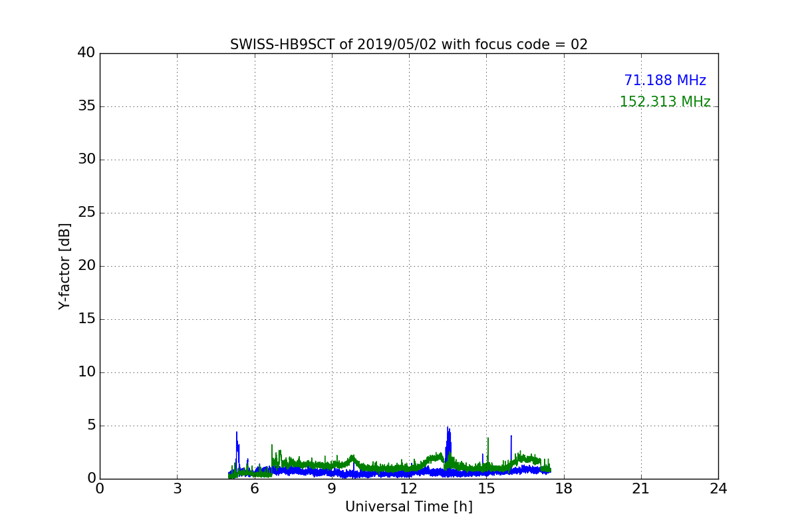Image resolution: width=798 pixels, height=532 pixels.
Task: Click x-axis tick label 15
Action: click(486, 489)
